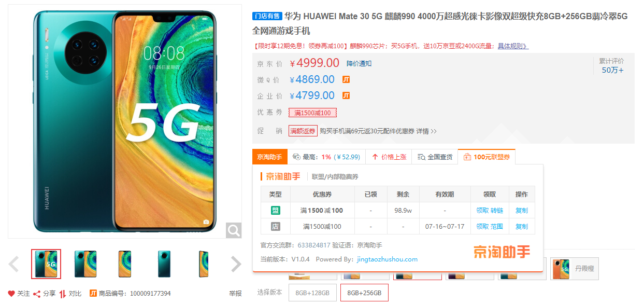Click 复制 in the 盟 coupon row
644x304 pixels.
pos(522,211)
